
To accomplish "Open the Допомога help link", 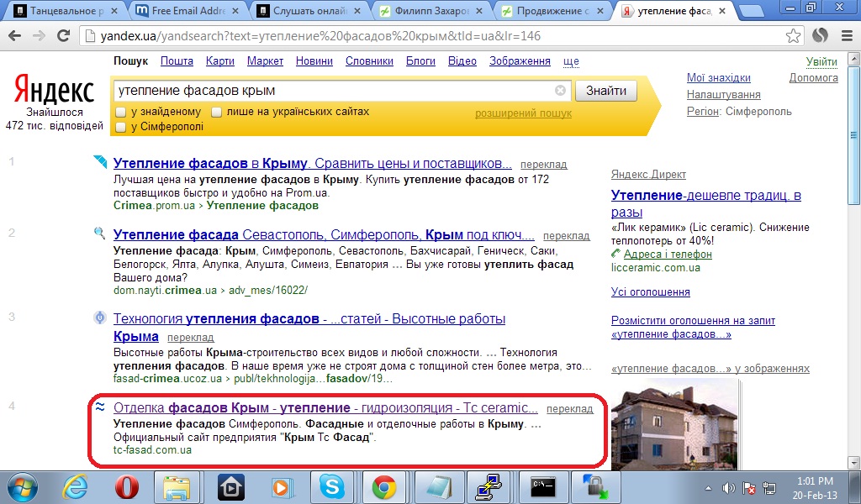I will (813, 78).
